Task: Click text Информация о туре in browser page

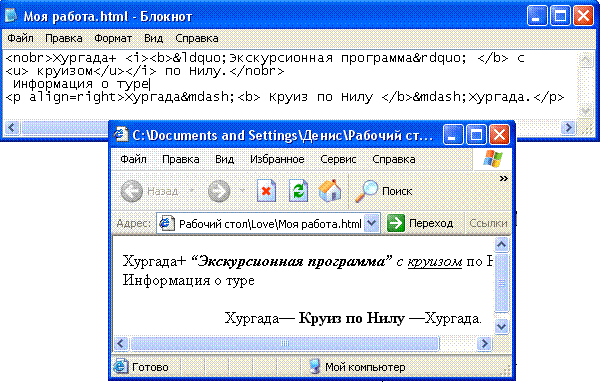Action: (189, 280)
